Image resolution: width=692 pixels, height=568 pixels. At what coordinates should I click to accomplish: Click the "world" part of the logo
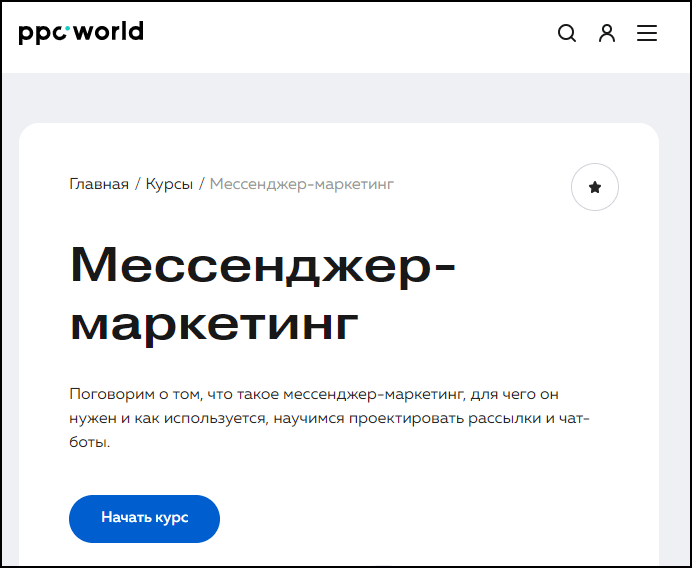click(109, 32)
